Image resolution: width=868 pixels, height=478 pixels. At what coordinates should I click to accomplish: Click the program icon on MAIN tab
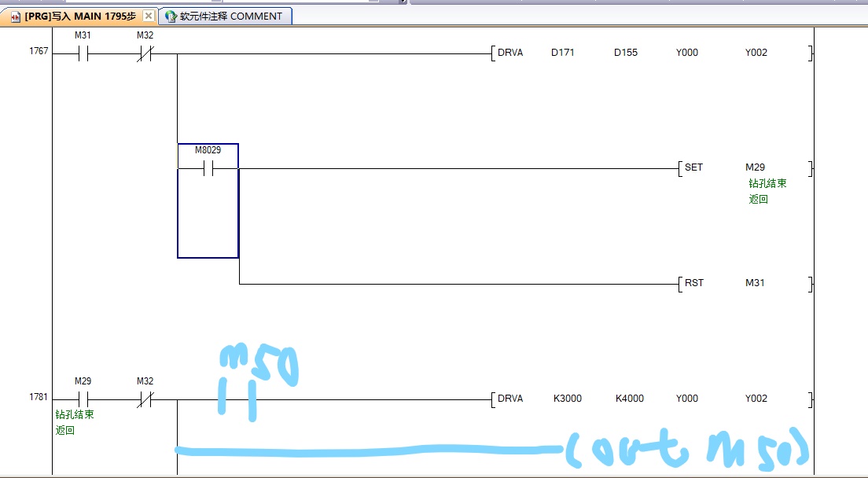[x=15, y=16]
